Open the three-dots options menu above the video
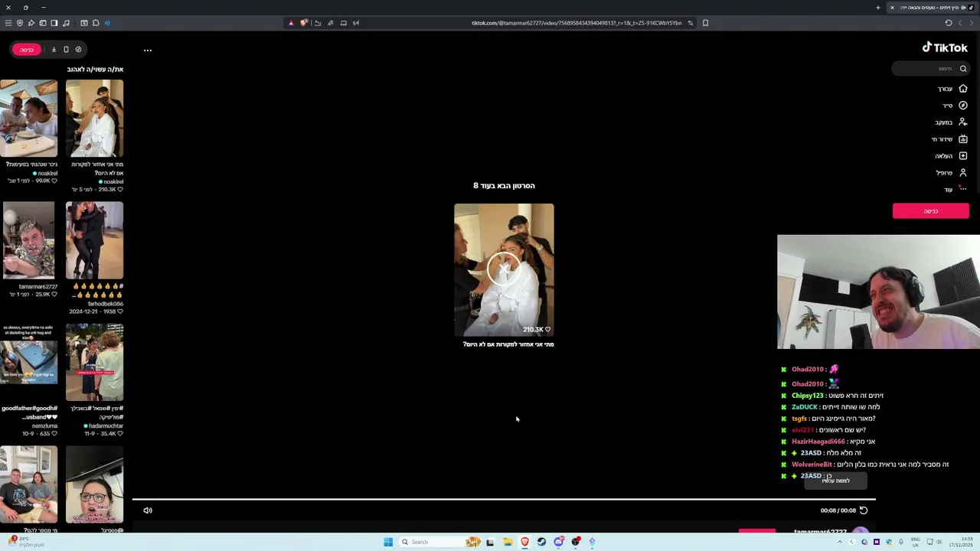980x551 pixels. point(148,51)
